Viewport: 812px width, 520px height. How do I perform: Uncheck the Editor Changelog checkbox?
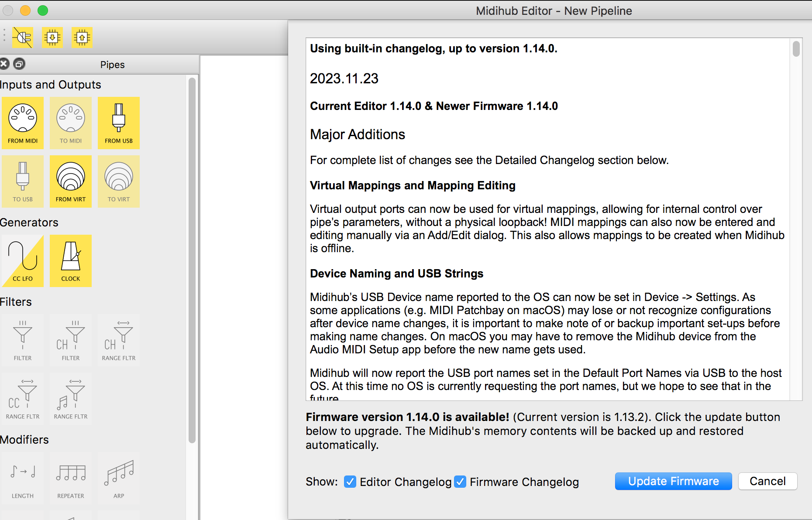pyautogui.click(x=350, y=482)
